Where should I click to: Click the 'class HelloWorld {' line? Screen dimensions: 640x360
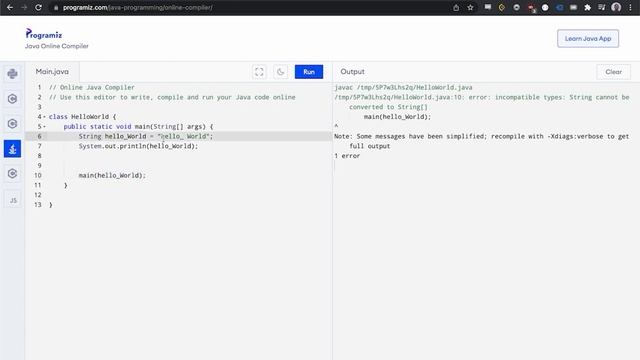82,117
